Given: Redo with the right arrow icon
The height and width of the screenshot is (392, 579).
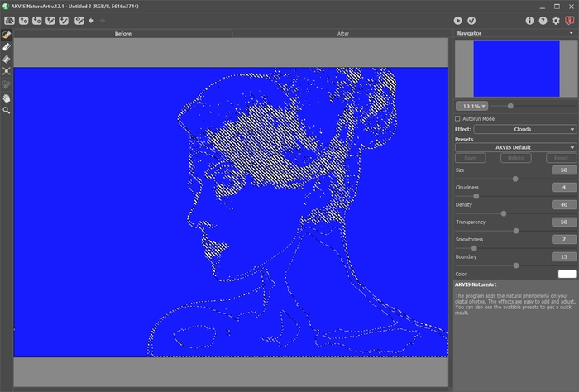Looking at the screenshot, I should (x=103, y=21).
